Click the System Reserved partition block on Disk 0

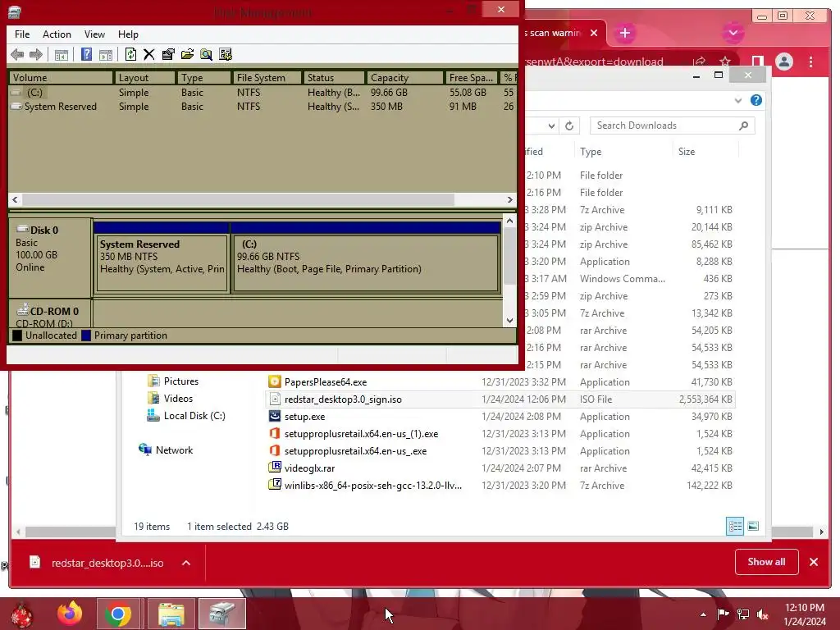pos(162,263)
